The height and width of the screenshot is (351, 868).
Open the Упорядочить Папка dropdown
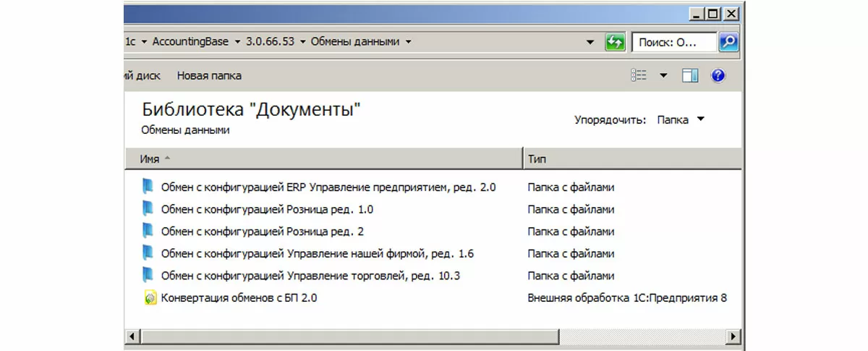point(680,120)
